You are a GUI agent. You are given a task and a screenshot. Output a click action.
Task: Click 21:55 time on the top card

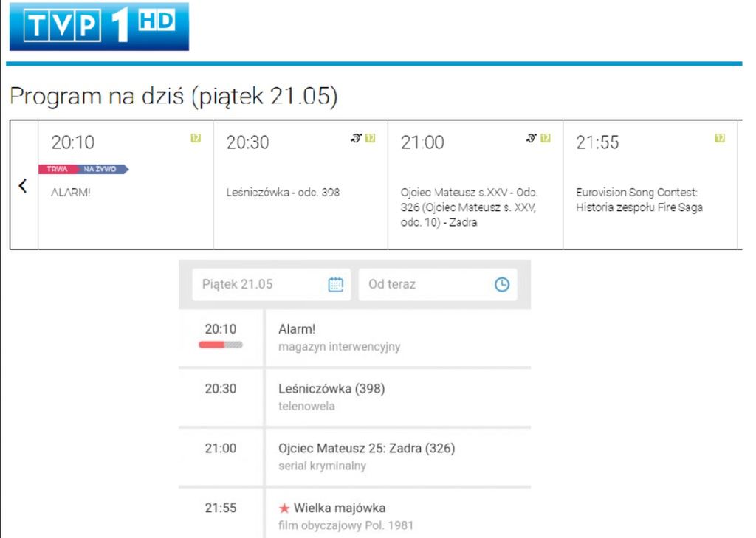(x=597, y=142)
